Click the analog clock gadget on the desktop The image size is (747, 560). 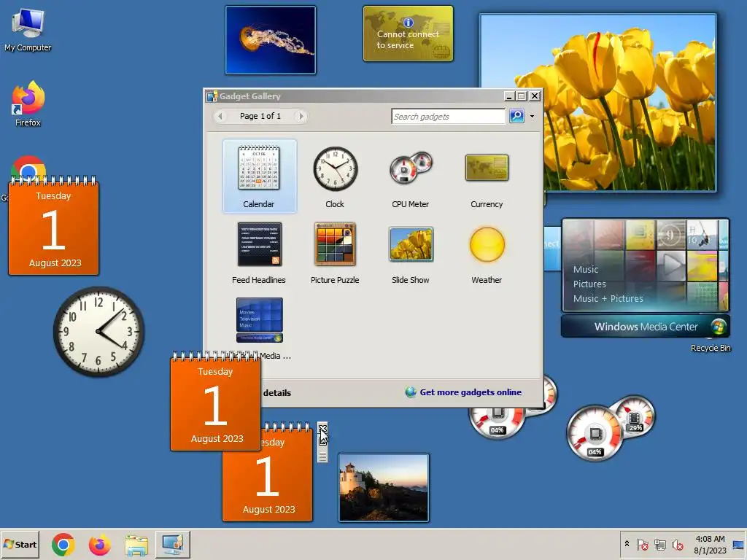(98, 332)
